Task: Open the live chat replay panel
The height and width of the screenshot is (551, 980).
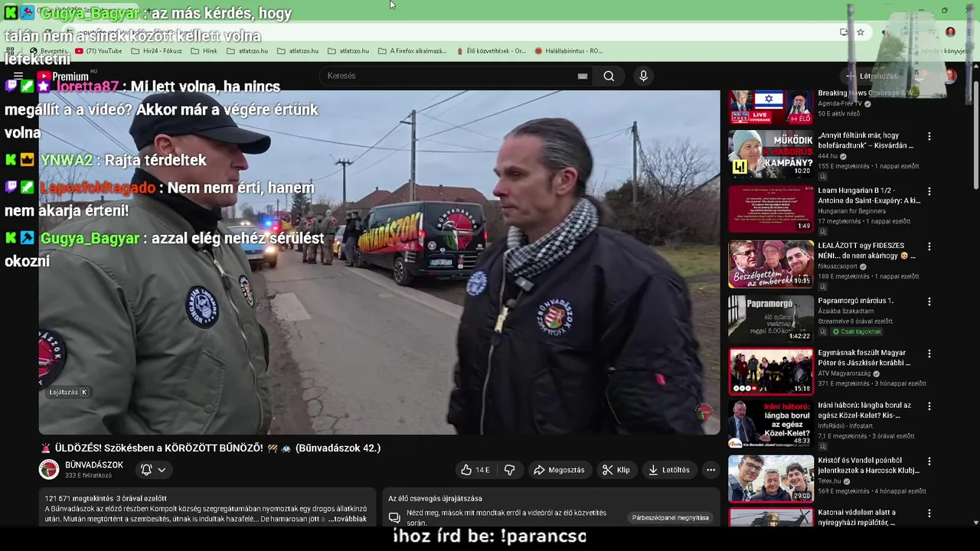Action: click(x=671, y=518)
